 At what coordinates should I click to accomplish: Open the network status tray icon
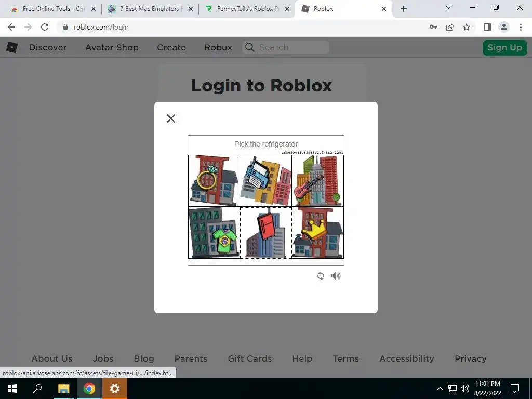point(453,389)
